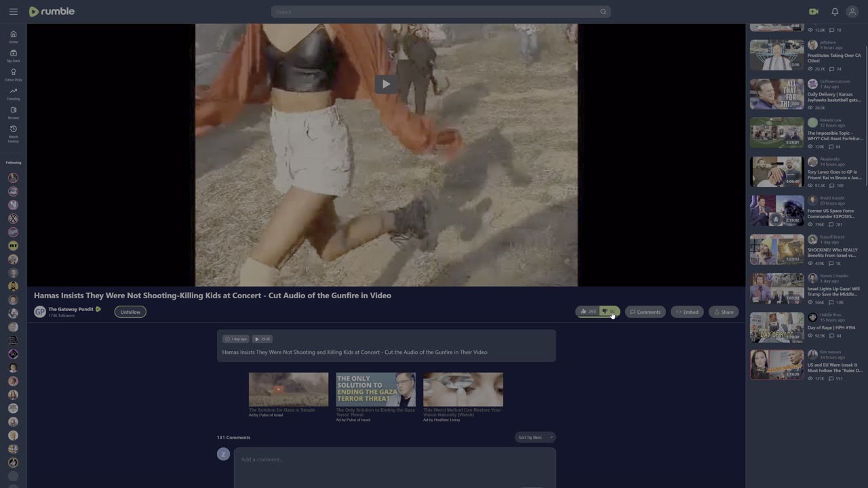
Task: Click the X logo followed channel avatar
Action: click(13, 218)
